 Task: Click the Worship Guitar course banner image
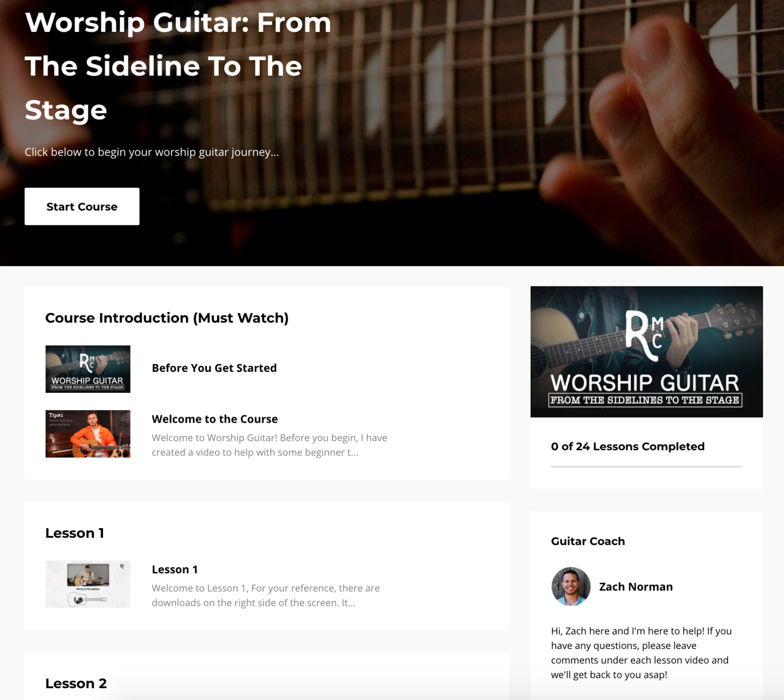point(647,352)
